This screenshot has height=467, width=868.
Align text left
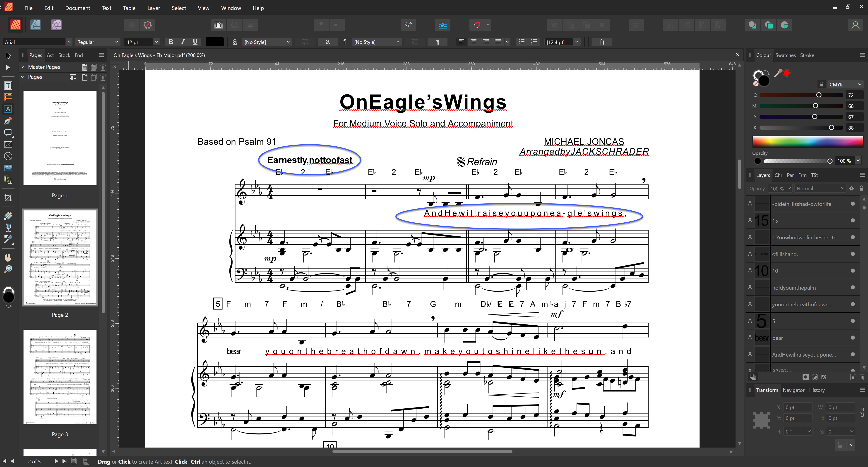pos(461,42)
